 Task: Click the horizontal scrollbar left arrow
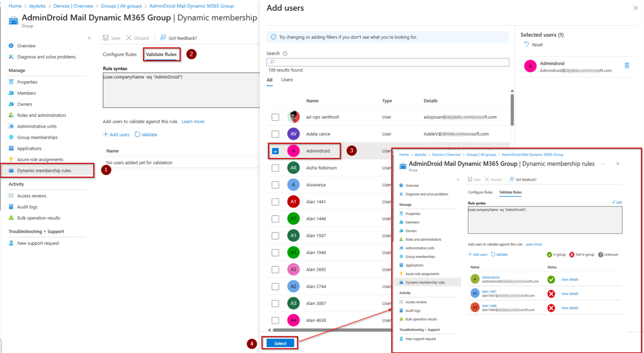(x=269, y=330)
